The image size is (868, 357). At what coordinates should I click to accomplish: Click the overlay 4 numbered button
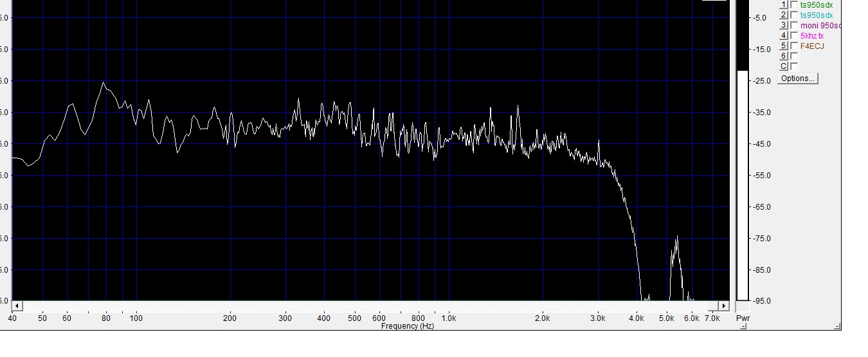coord(784,35)
